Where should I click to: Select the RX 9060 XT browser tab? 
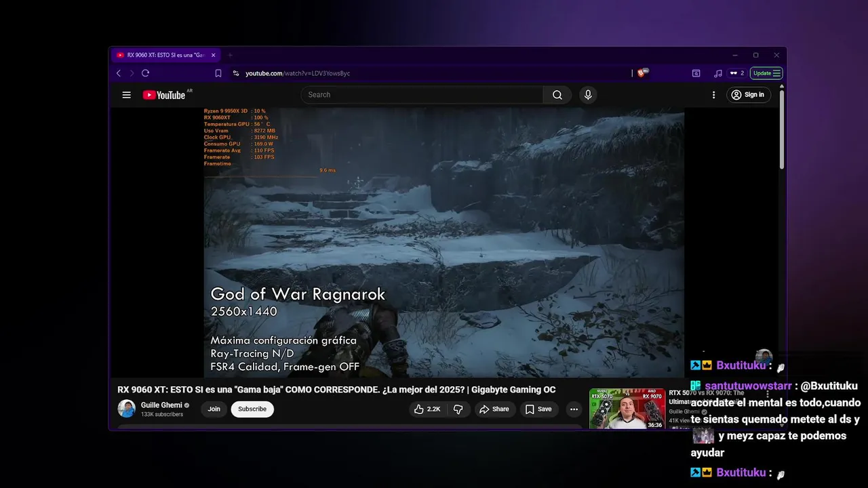[x=166, y=55]
